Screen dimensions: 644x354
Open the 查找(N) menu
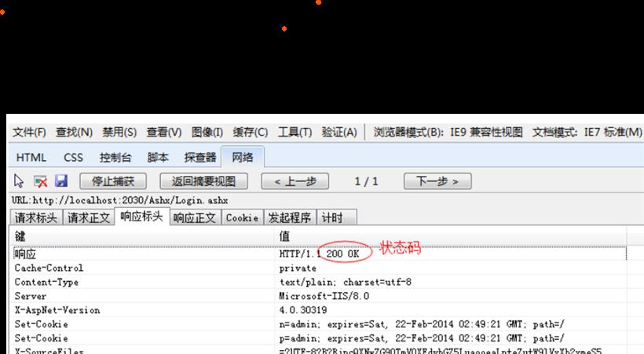tap(74, 132)
